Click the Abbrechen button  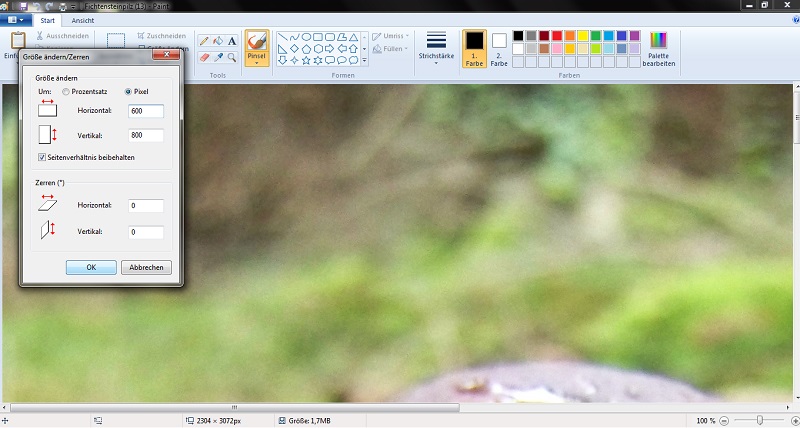click(x=146, y=267)
